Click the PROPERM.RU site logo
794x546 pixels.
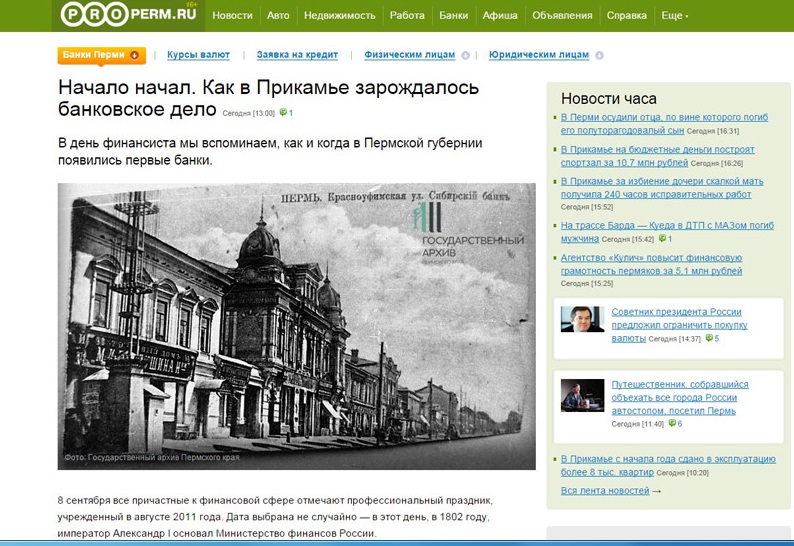pyautogui.click(x=125, y=14)
